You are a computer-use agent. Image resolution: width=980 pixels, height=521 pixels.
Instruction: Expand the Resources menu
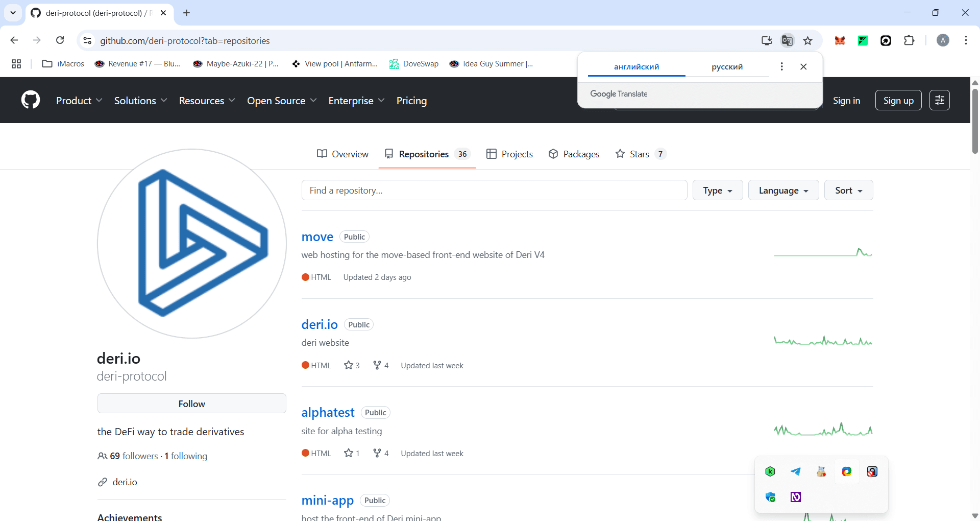click(x=207, y=101)
